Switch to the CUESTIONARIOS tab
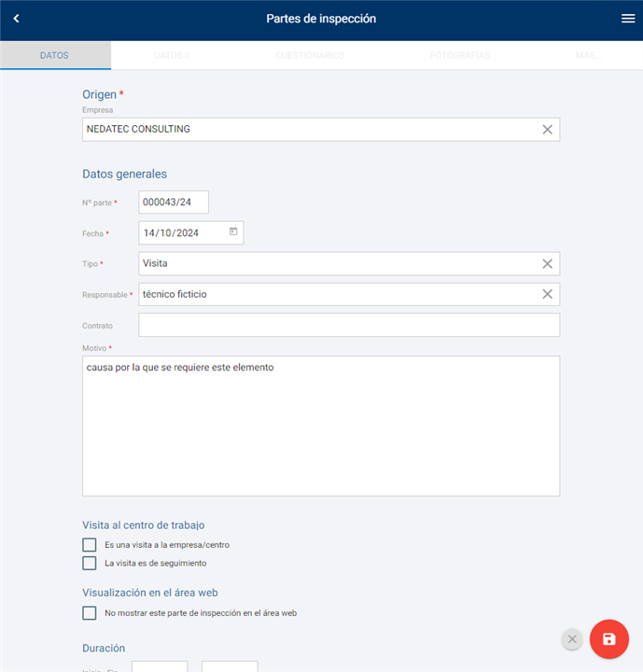Screen dimensions: 643x672 (x=310, y=56)
